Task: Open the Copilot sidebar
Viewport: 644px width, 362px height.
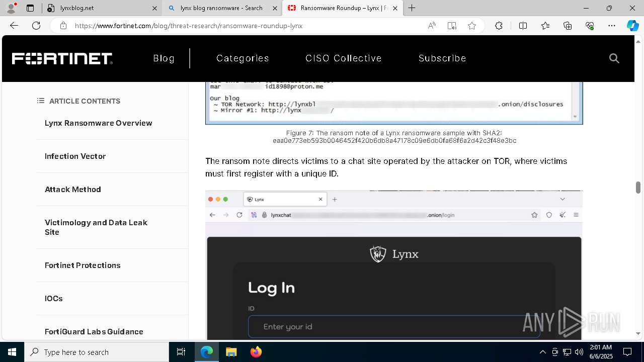Action: pos(632,26)
